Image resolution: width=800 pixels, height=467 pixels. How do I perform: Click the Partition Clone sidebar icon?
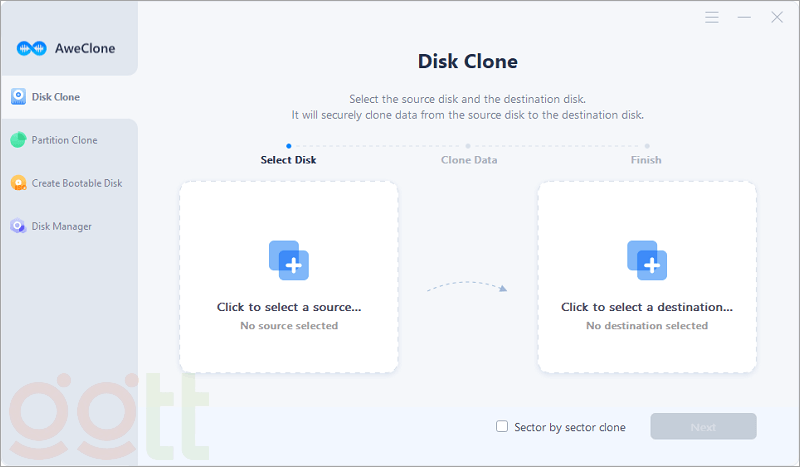tap(18, 140)
